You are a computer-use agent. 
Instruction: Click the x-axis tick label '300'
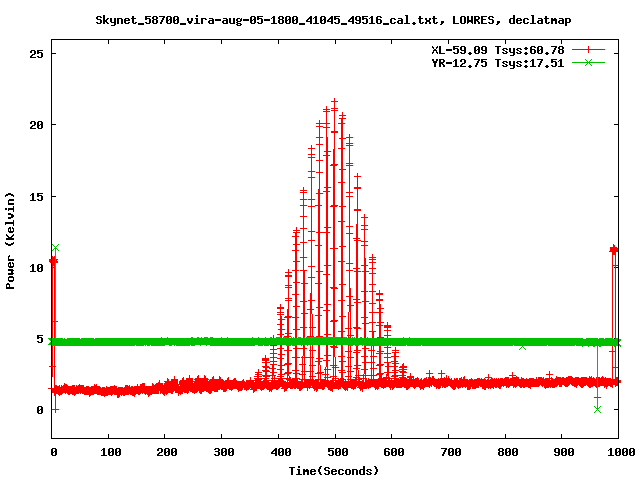pos(224,452)
